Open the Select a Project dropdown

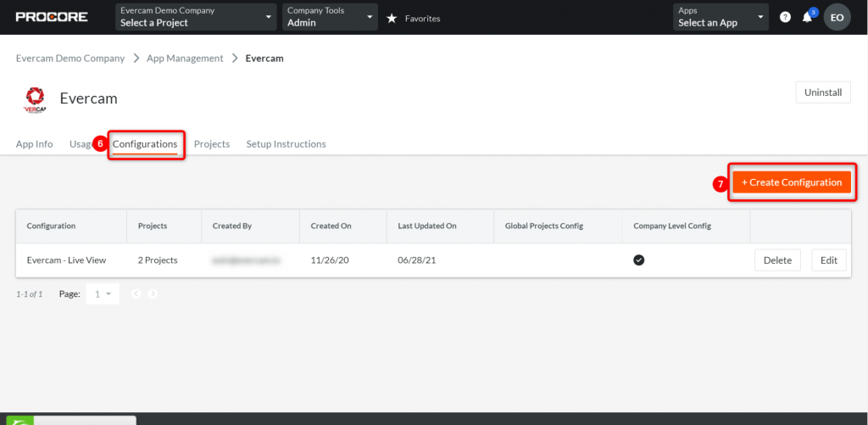point(196,17)
